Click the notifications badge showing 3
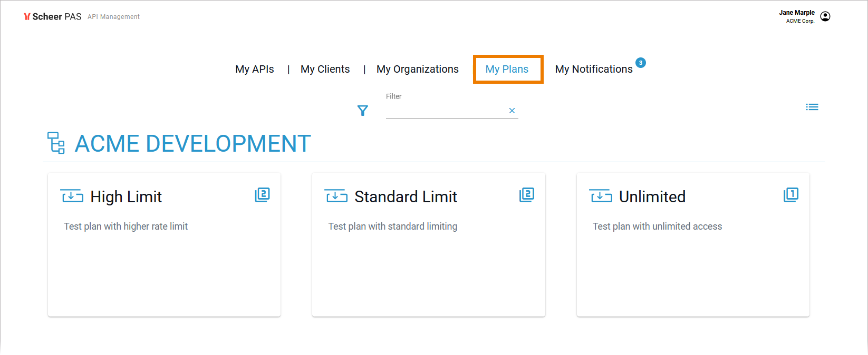This screenshot has width=868, height=355. [x=641, y=63]
